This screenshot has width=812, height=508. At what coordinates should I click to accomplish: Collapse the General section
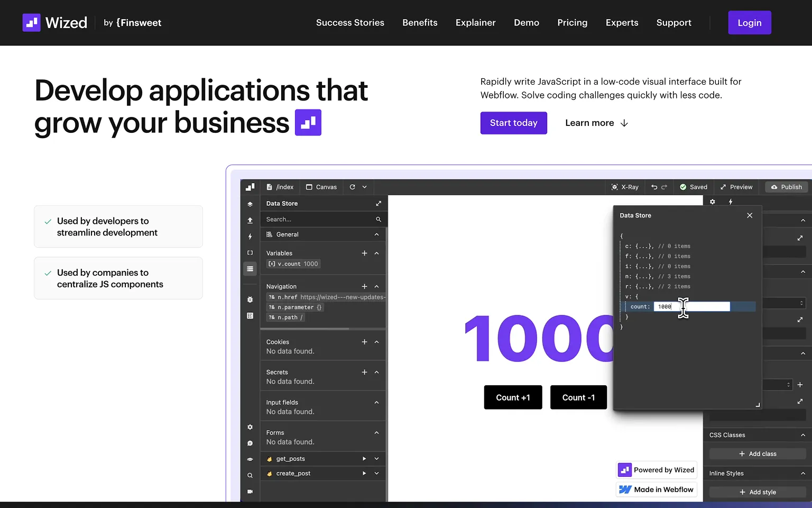pyautogui.click(x=376, y=234)
